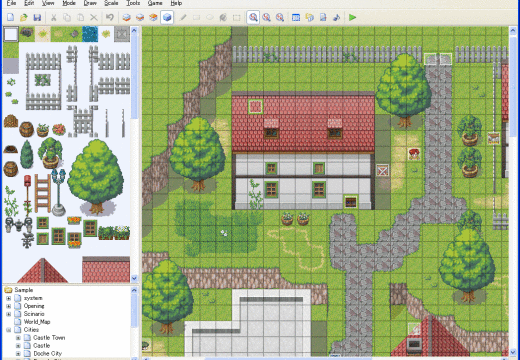Image resolution: width=520 pixels, height=360 pixels.
Task: Open the Sound Test music note icon
Action: click(x=336, y=17)
